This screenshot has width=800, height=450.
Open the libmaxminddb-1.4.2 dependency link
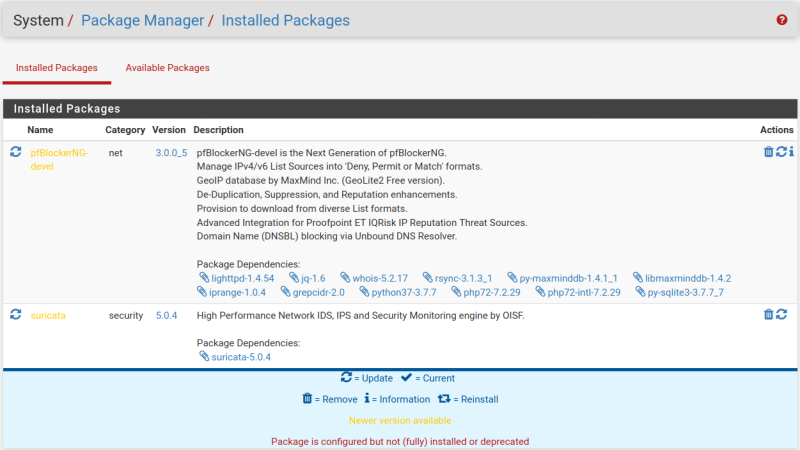[x=688, y=278]
